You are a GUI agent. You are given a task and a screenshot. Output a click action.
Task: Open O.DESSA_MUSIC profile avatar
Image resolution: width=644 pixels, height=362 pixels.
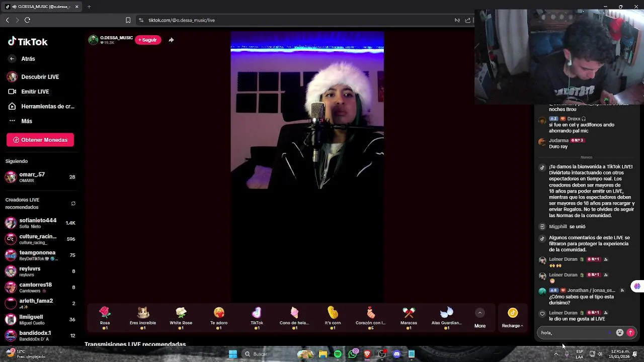click(x=93, y=40)
